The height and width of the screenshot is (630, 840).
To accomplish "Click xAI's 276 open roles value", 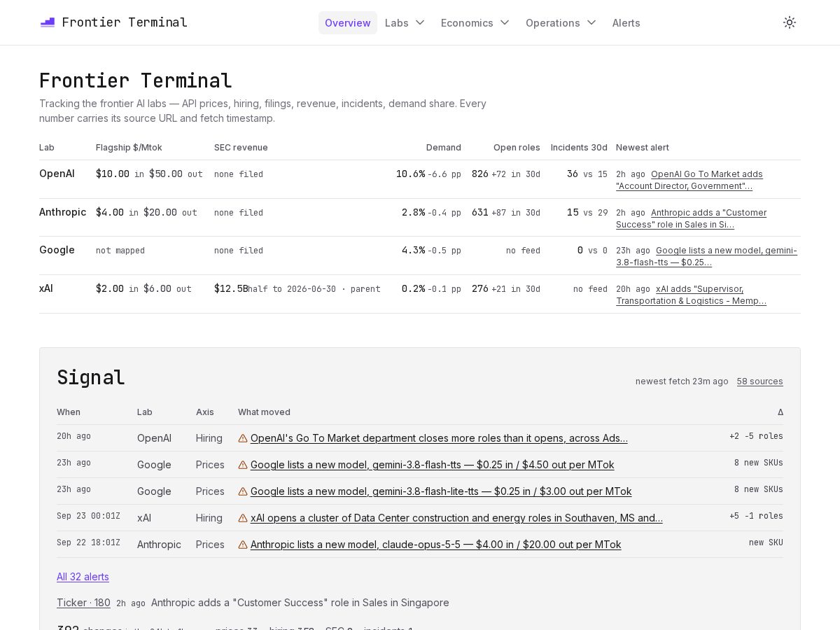I will click(x=480, y=288).
